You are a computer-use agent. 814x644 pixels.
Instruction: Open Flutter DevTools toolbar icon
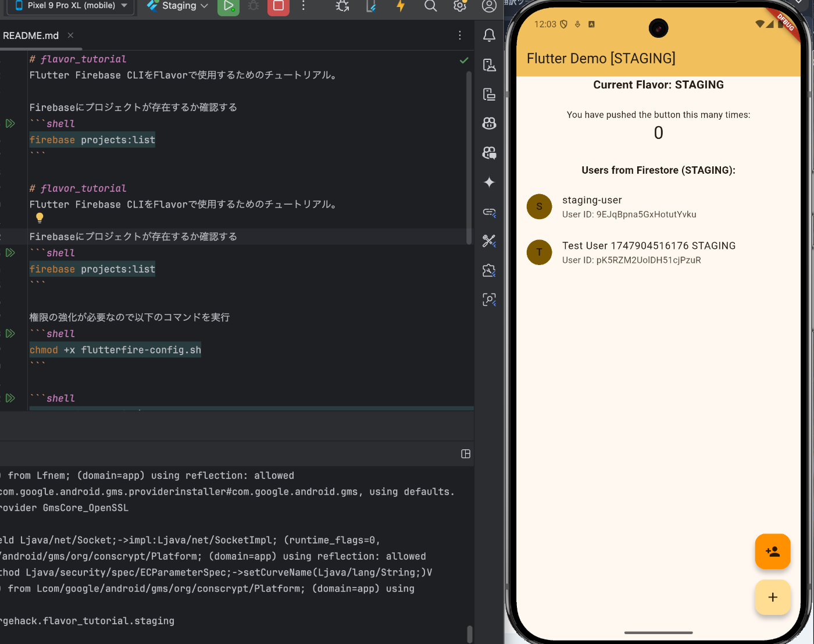coord(372,6)
